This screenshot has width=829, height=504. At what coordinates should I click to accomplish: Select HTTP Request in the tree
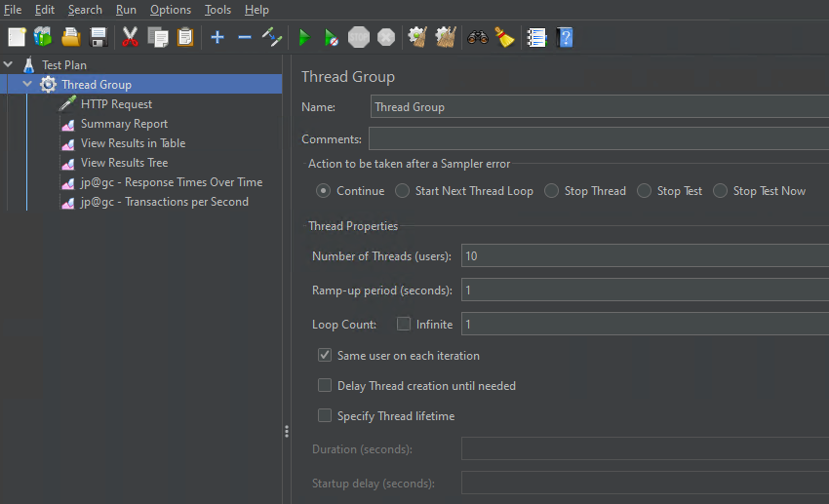(116, 104)
